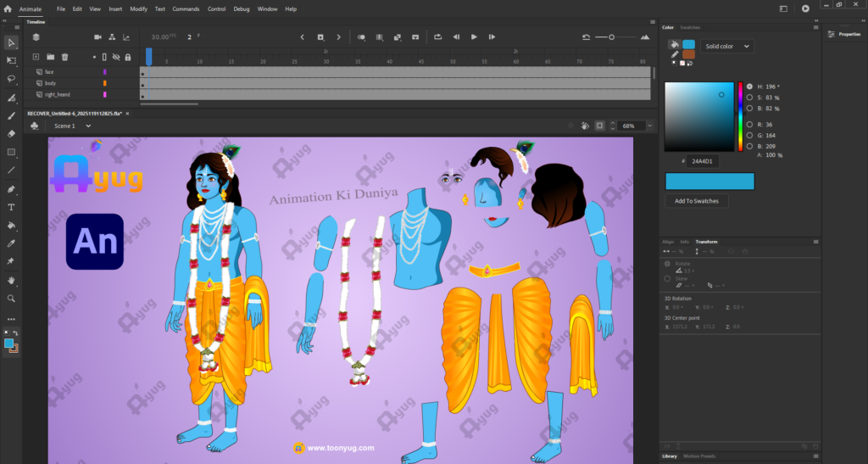
Task: Pick the Eyedropper tool
Action: point(11,243)
